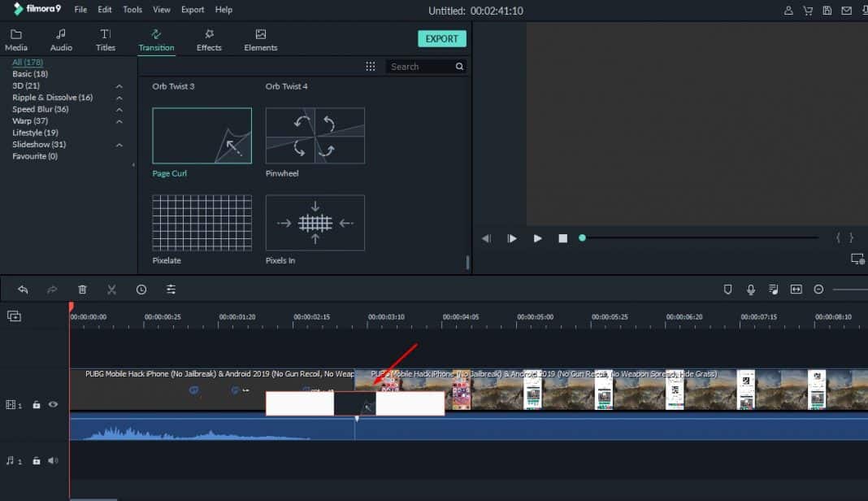Expand the Warp (37) chevron

coord(119,121)
